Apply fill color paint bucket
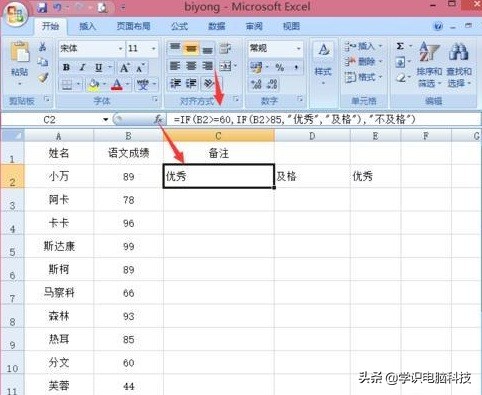 94,85
